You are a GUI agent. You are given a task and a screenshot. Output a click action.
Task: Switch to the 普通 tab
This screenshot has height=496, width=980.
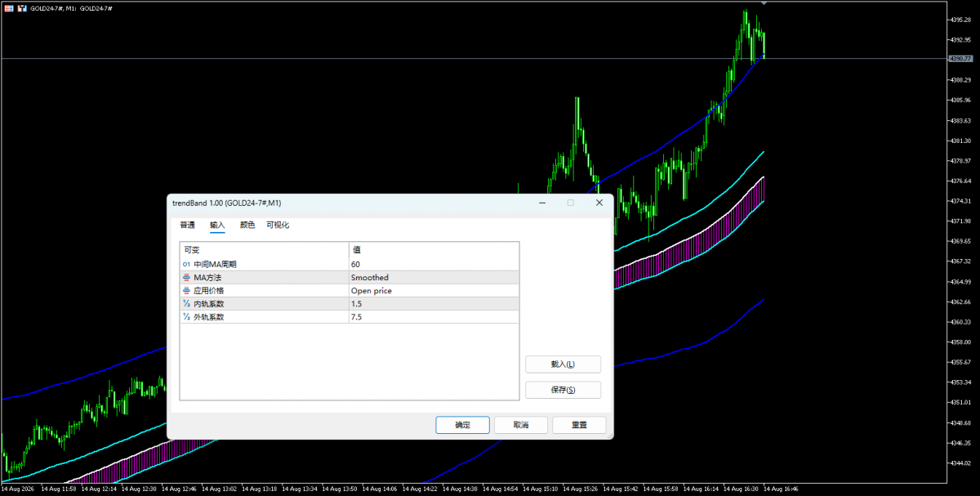point(188,225)
